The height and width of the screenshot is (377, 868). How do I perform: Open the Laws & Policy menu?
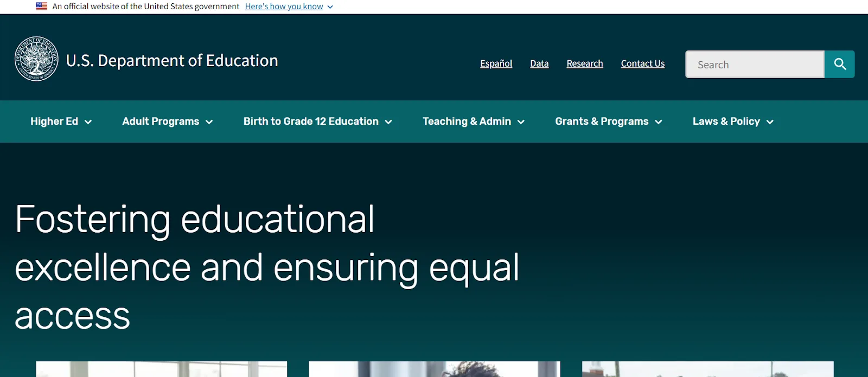(x=733, y=122)
